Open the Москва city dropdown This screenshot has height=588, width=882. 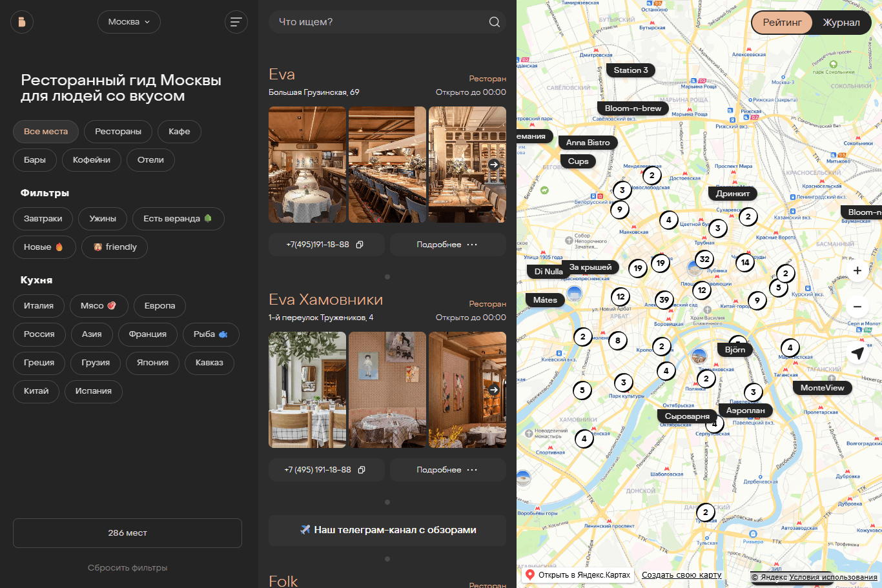click(128, 22)
